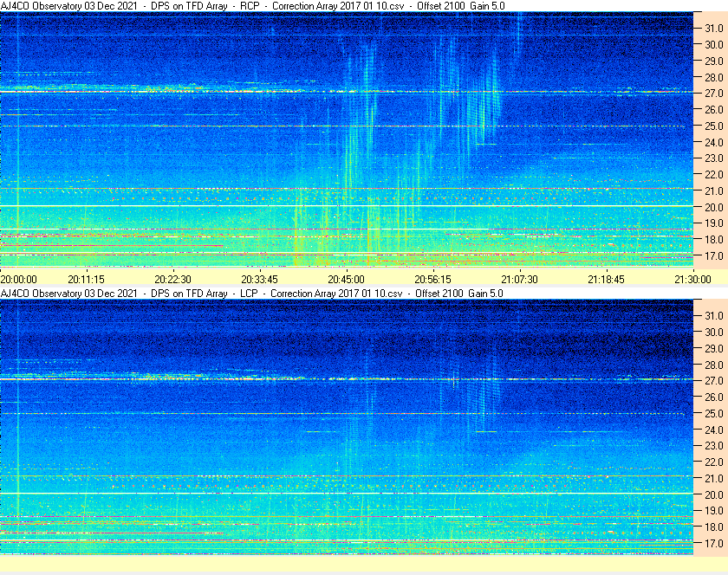Click the 20.0 frequency label on RCP chart
Screen dimensions: 728x575
(x=714, y=208)
